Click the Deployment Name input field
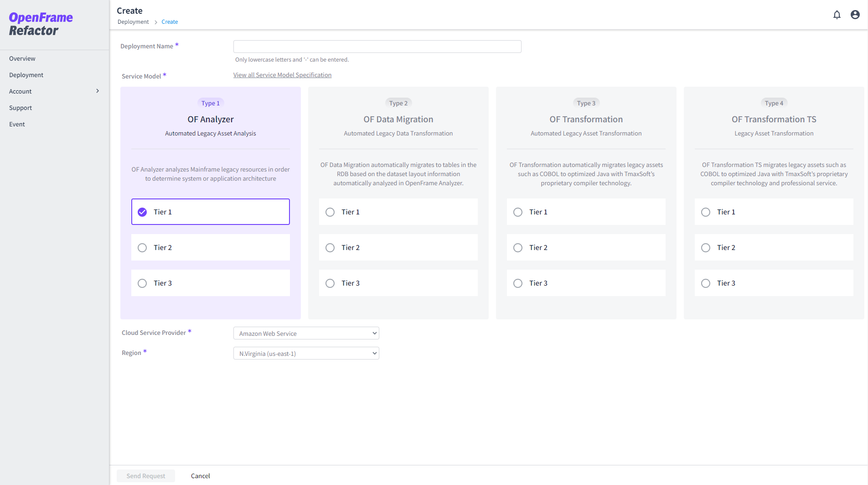This screenshot has height=485, width=868. [x=377, y=47]
